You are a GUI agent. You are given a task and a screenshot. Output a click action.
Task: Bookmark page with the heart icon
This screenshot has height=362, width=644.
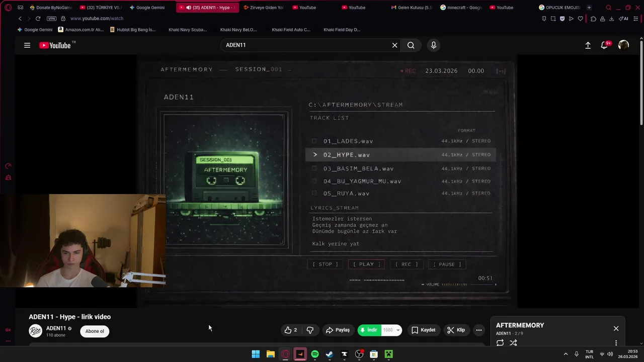coord(580,19)
